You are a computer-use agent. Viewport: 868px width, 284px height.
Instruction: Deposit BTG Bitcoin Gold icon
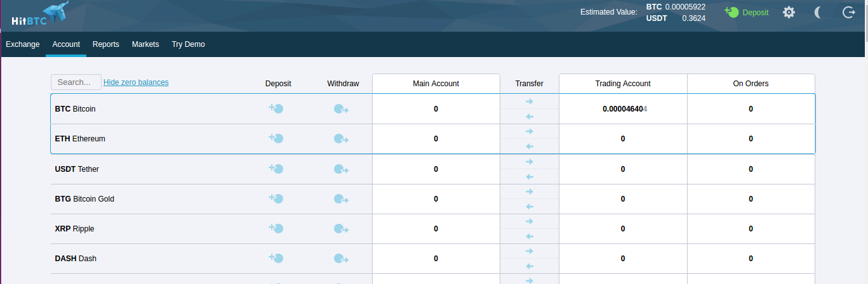click(x=276, y=199)
